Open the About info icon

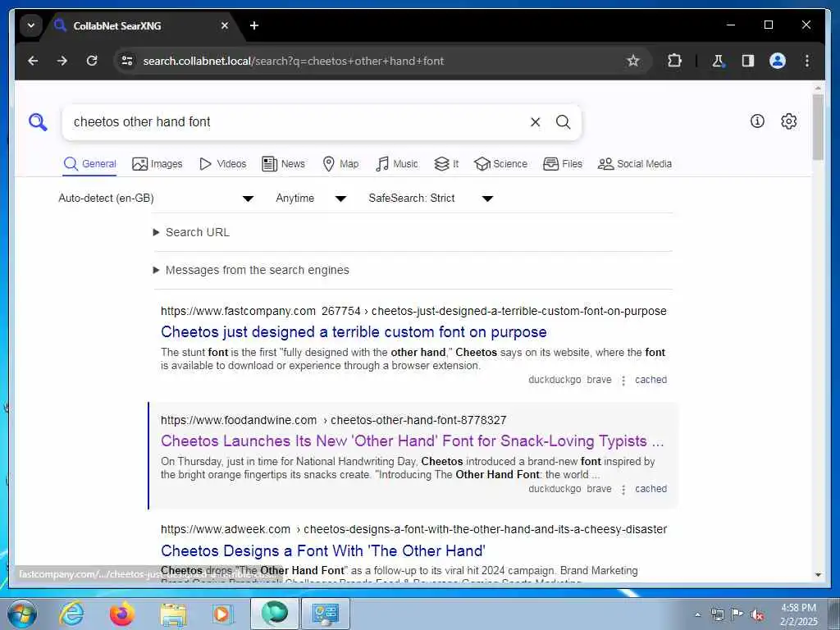click(757, 121)
